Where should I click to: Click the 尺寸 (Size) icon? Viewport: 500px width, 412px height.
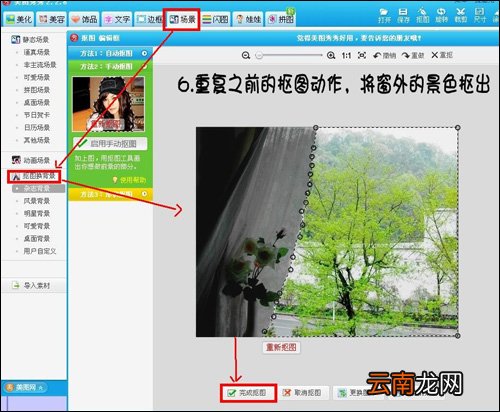point(480,16)
